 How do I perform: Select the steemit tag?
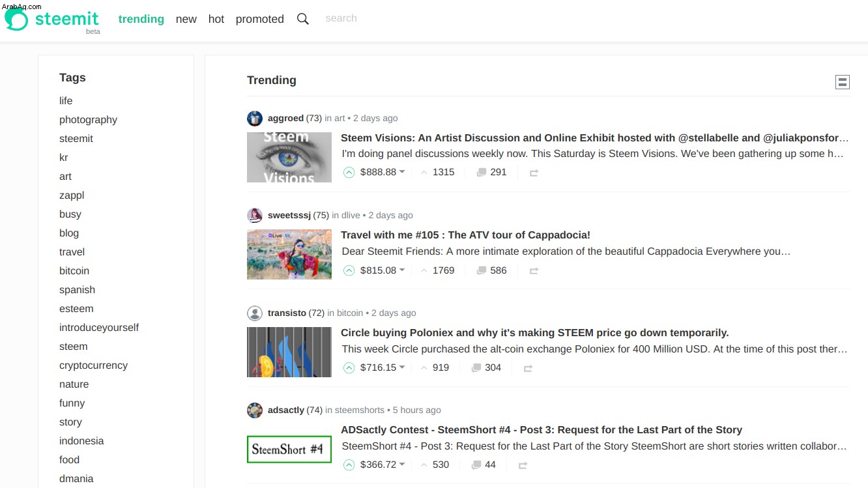coord(76,139)
